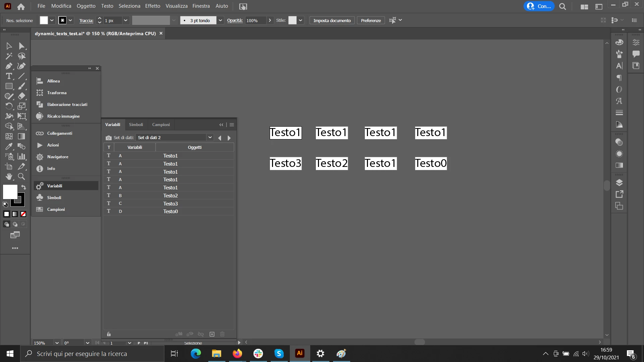Open the Set di dati dropdown
Image resolution: width=644 pixels, height=362 pixels.
(x=210, y=137)
